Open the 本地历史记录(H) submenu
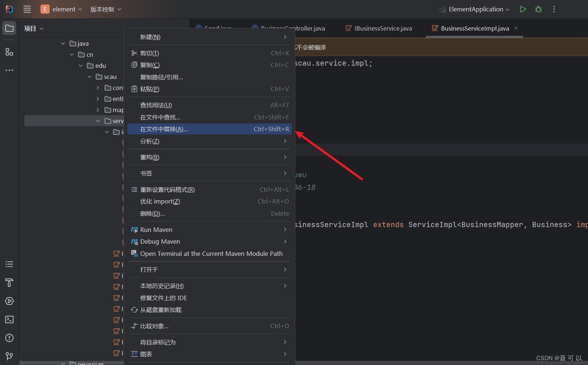This screenshot has height=365, width=588. 209,286
